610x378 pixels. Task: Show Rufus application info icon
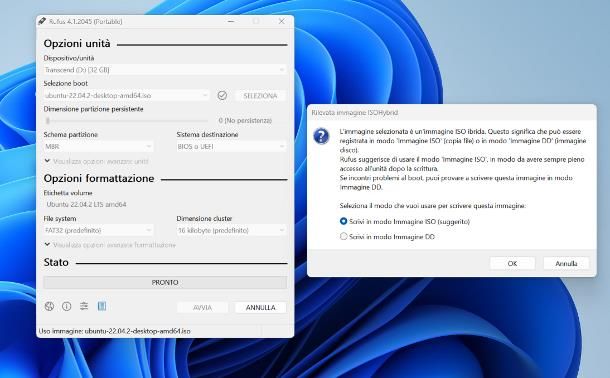67,306
